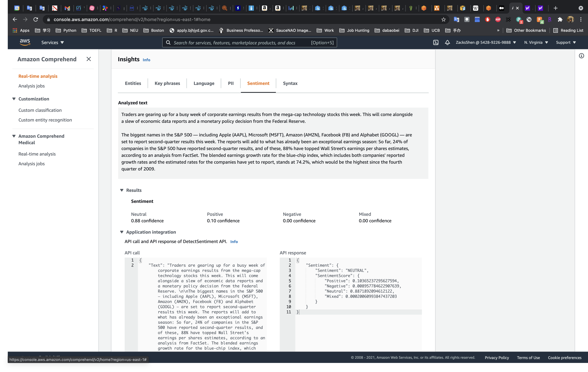588x372 pixels.
Task: Switch to the Key phrases tab
Action: (x=167, y=83)
